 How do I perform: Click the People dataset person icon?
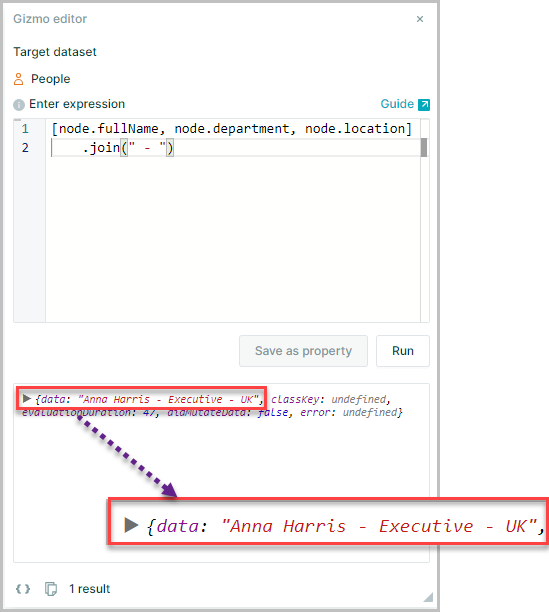18,79
